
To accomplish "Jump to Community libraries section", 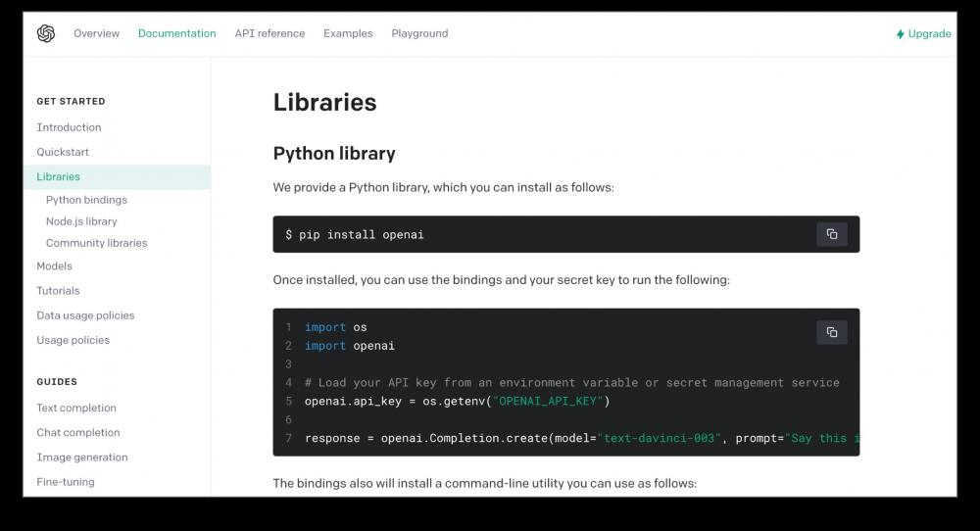I will (x=96, y=243).
